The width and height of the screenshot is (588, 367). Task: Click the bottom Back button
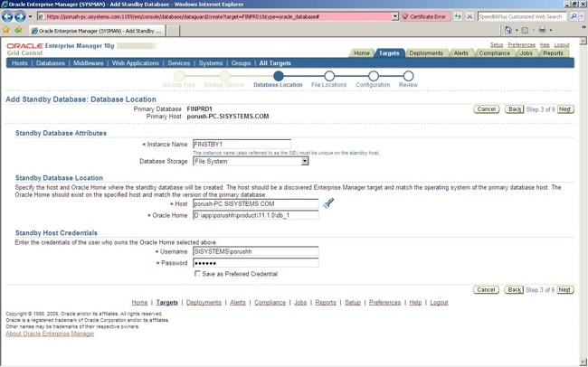tap(514, 290)
